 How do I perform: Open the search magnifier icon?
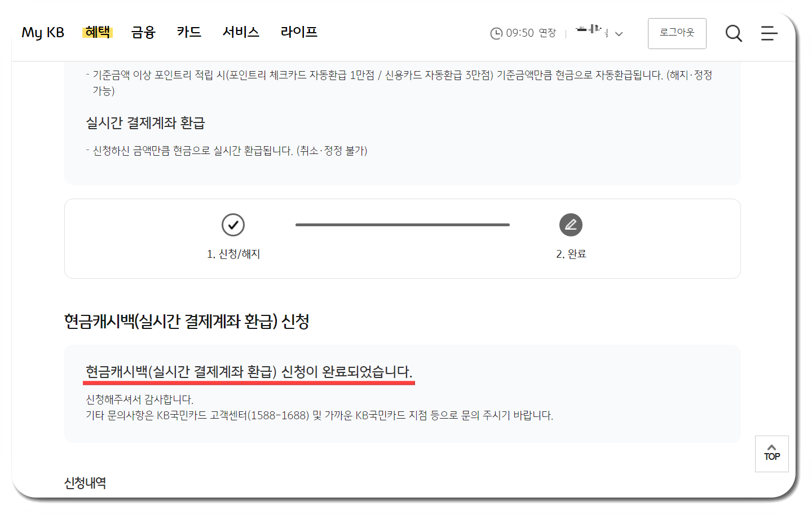point(734,34)
